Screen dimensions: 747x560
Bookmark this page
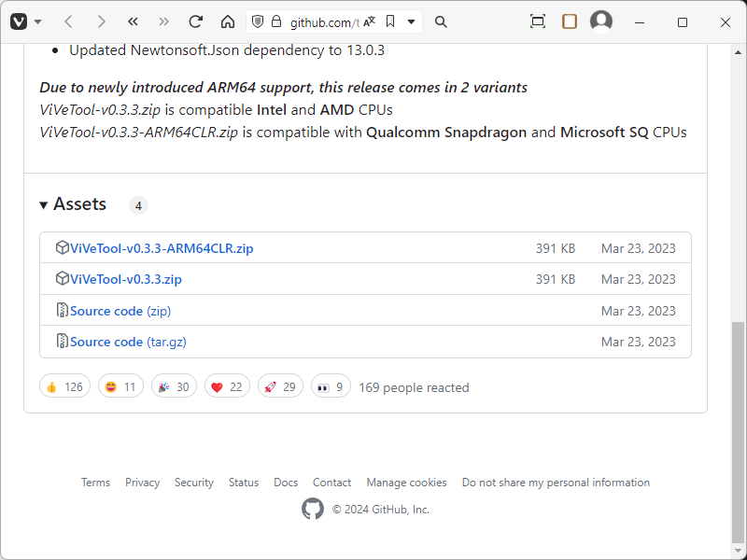[390, 21]
